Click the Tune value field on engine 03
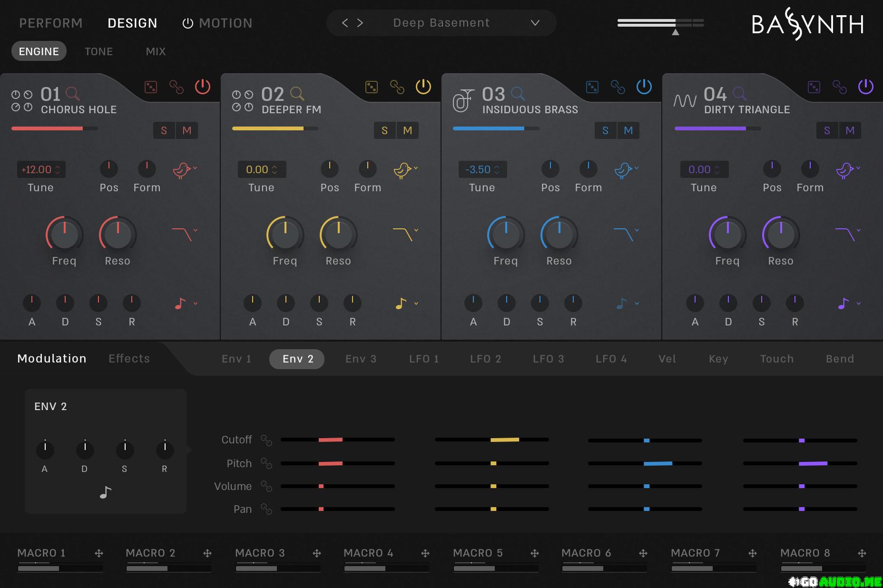Viewport: 883px width, 588px height. click(x=482, y=169)
